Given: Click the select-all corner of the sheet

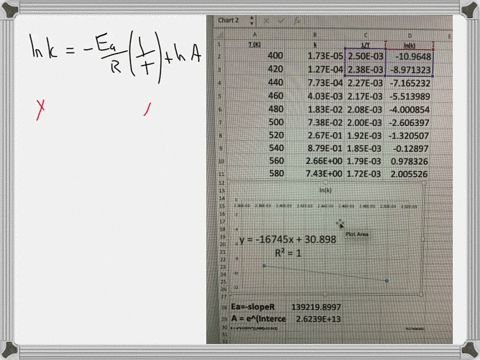Looking at the screenshot, I should 219,34.
